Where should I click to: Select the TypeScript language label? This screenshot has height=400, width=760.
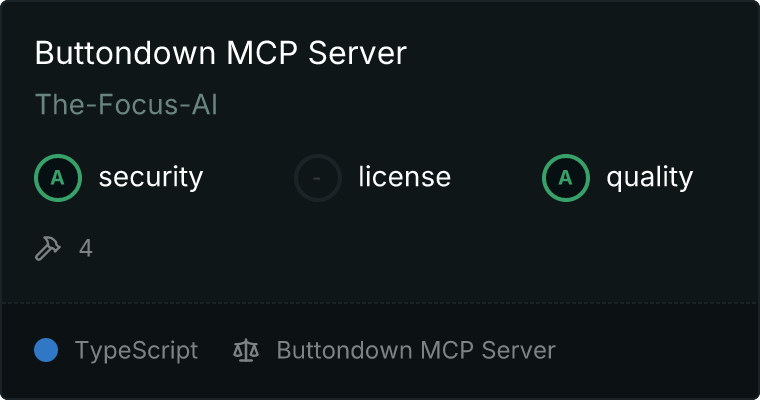pos(136,351)
